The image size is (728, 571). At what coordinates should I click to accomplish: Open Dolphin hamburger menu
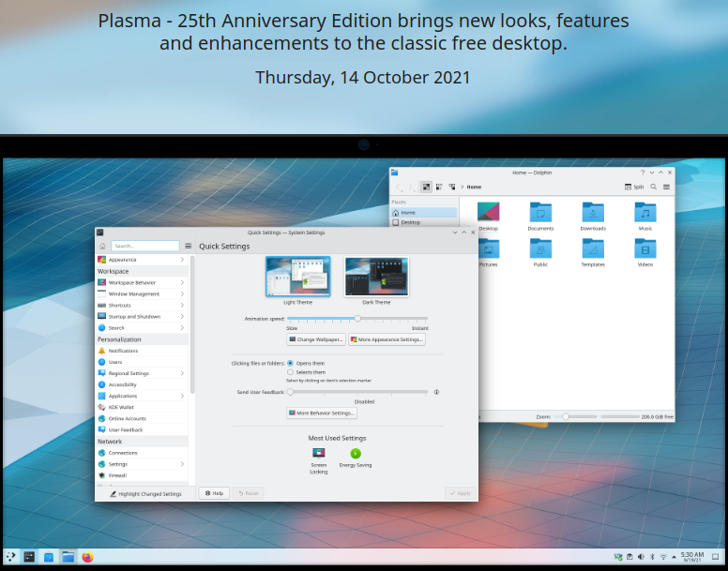click(x=666, y=187)
